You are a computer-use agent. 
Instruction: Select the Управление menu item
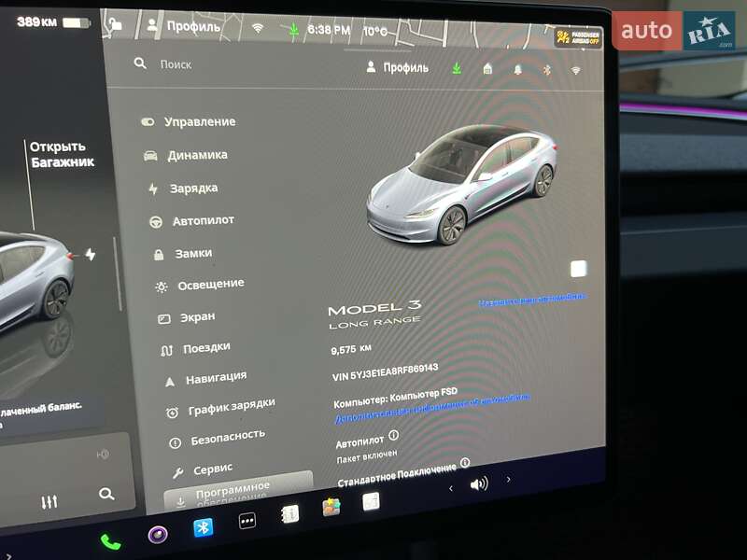point(199,121)
